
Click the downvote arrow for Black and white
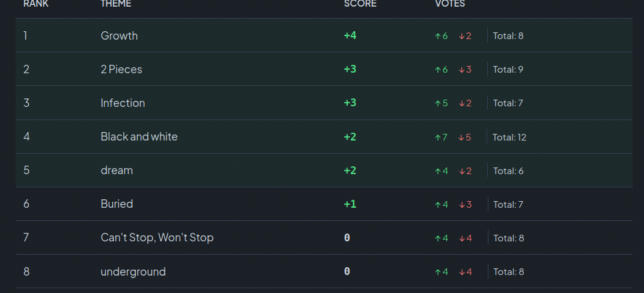click(x=461, y=137)
